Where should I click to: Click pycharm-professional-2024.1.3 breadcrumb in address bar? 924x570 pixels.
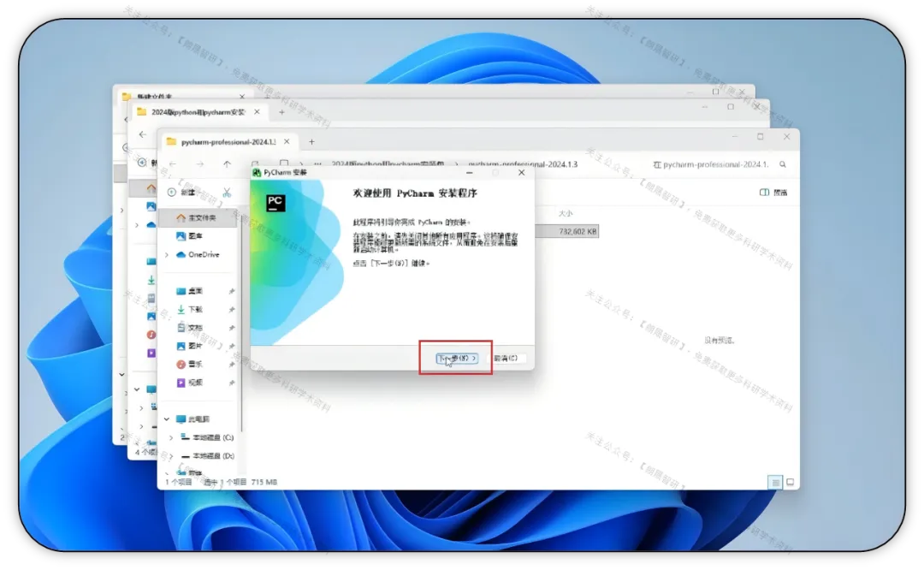523,163
